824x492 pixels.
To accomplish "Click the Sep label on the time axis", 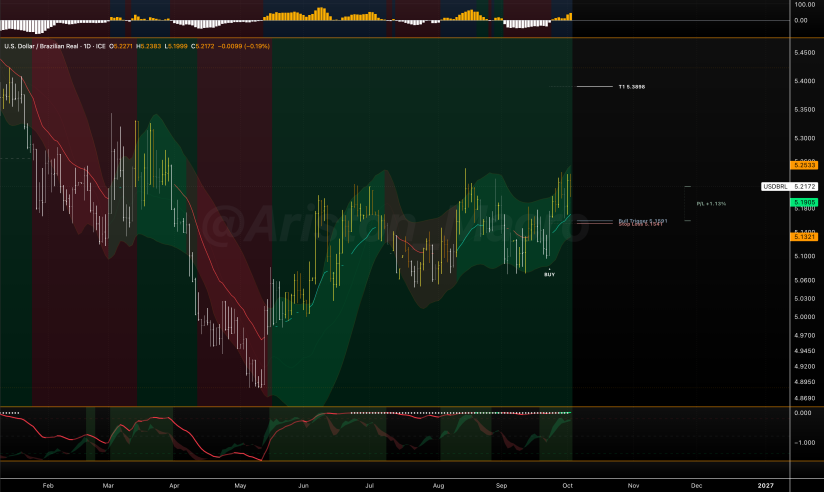I will pyautogui.click(x=501, y=486).
